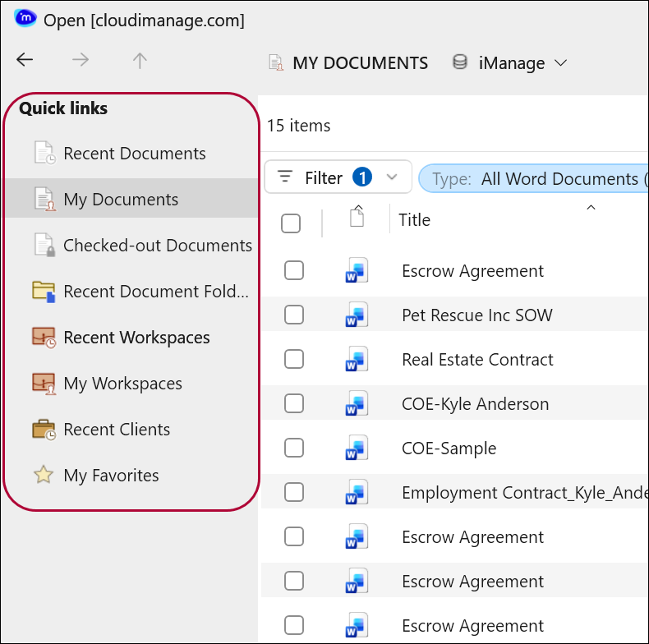
Task: Open the iManage database dropdown chevron
Action: coord(561,63)
